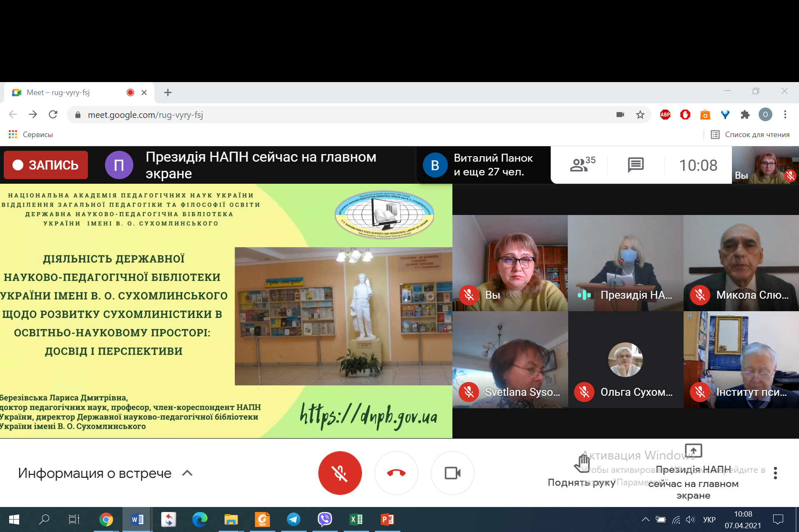Open the Сервисы apps shortcut
The width and height of the screenshot is (799, 532).
pyautogui.click(x=31, y=135)
